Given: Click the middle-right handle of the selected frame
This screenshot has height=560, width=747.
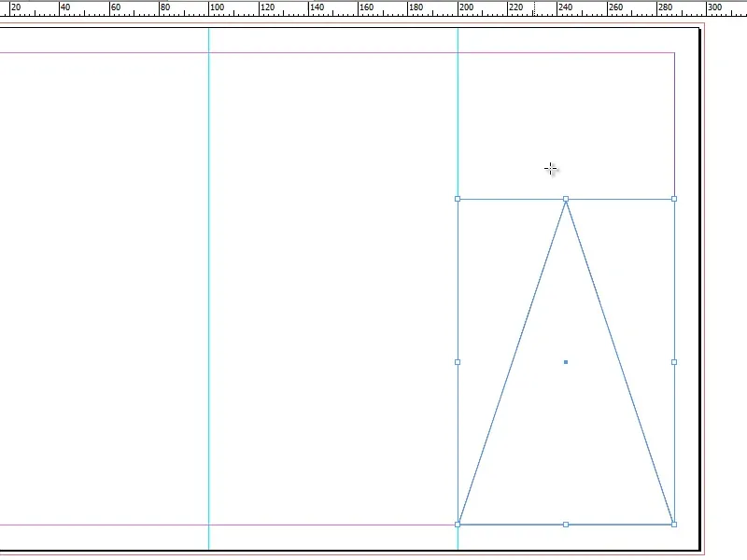Looking at the screenshot, I should (674, 362).
